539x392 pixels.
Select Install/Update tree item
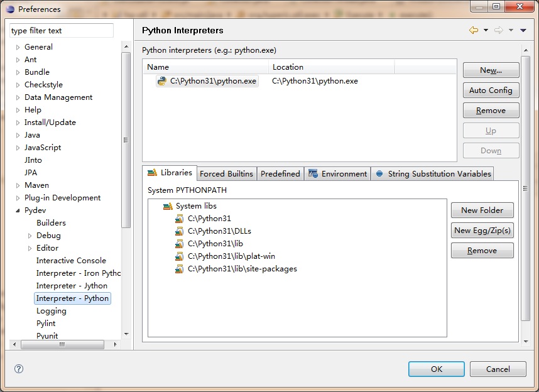pyautogui.click(x=50, y=122)
